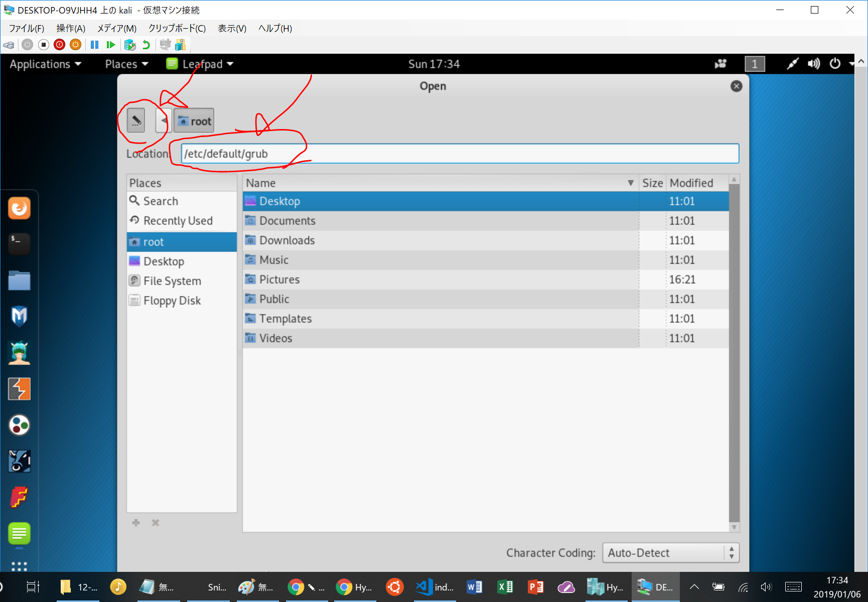Click the left arrow path-back button
The height and width of the screenshot is (602, 868).
[164, 121]
